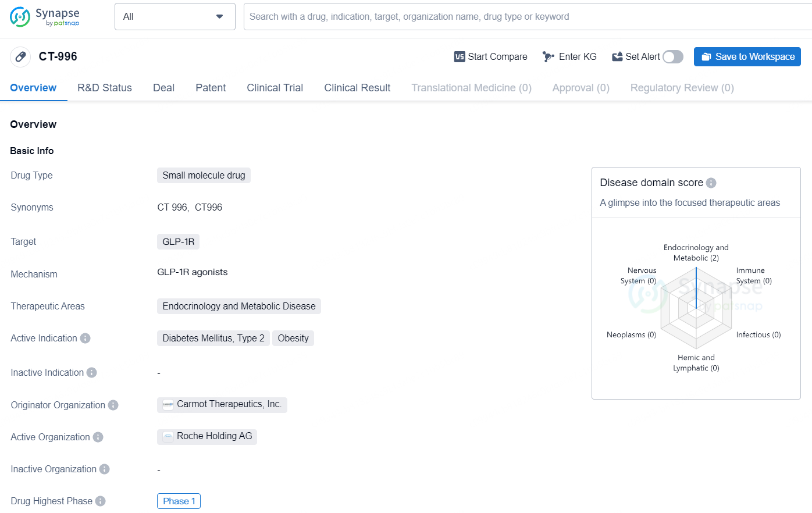Click the Small molecule drug tag
The height and width of the screenshot is (513, 812).
(204, 176)
